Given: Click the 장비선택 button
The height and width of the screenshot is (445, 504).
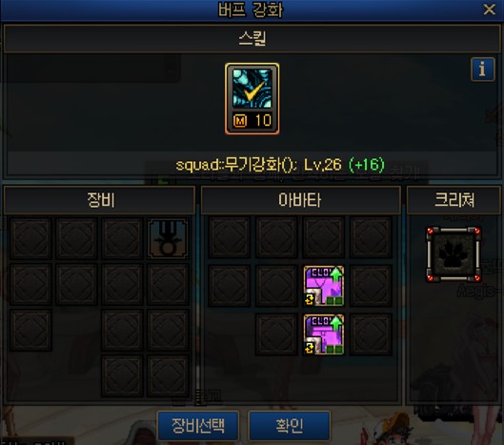Looking at the screenshot, I should coord(198,425).
